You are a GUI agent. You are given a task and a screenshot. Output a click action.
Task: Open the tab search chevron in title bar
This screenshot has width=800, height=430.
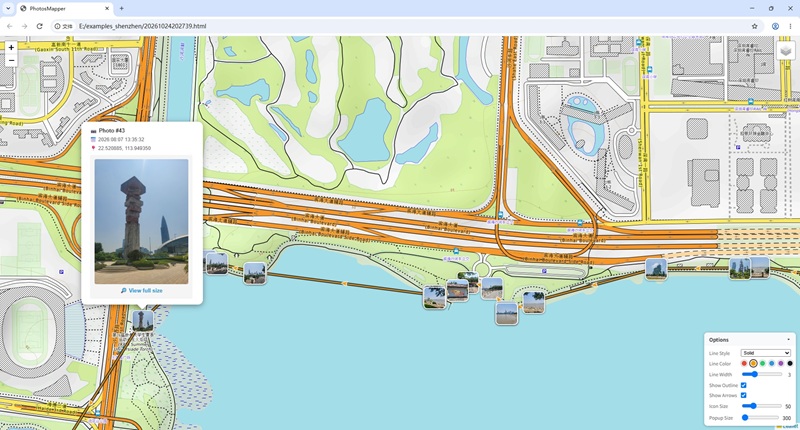(x=8, y=8)
